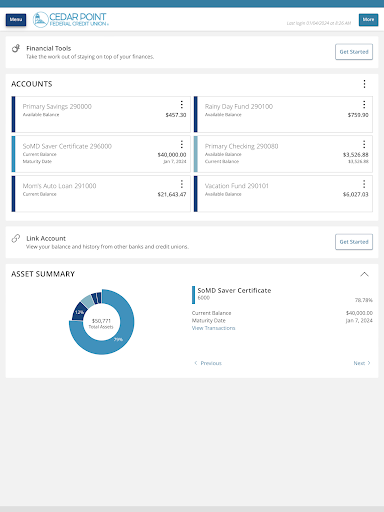The image size is (384, 512).
Task: Open the Accounts section options kebab menu
Action: (x=364, y=84)
